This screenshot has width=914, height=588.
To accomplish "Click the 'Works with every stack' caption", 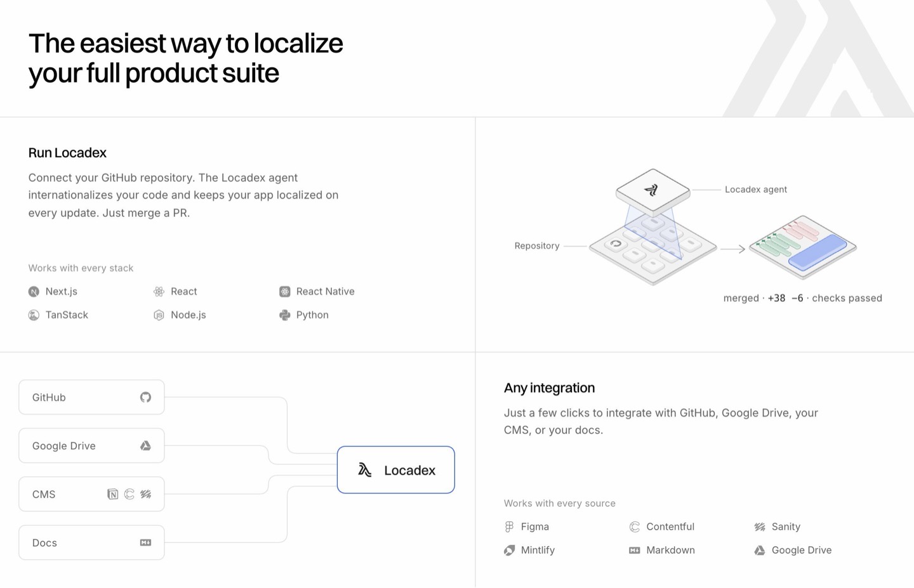I will [81, 268].
